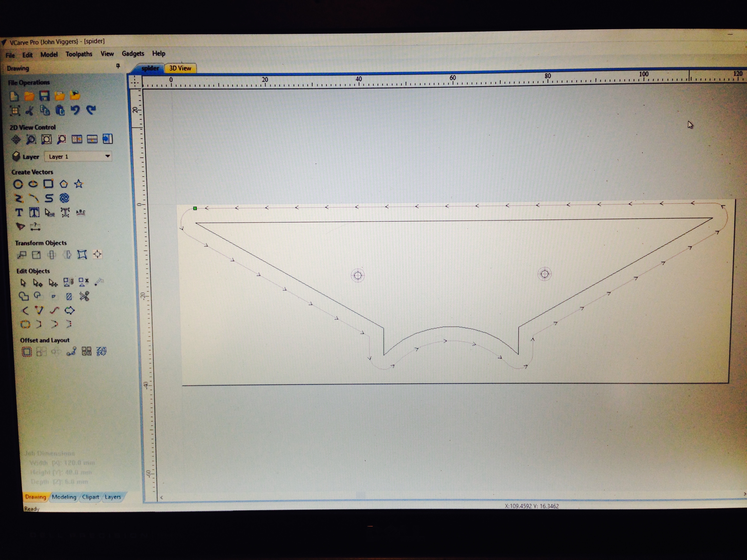The height and width of the screenshot is (560, 747).
Task: Click the horizontal scrollbar left arrow
Action: (x=162, y=497)
